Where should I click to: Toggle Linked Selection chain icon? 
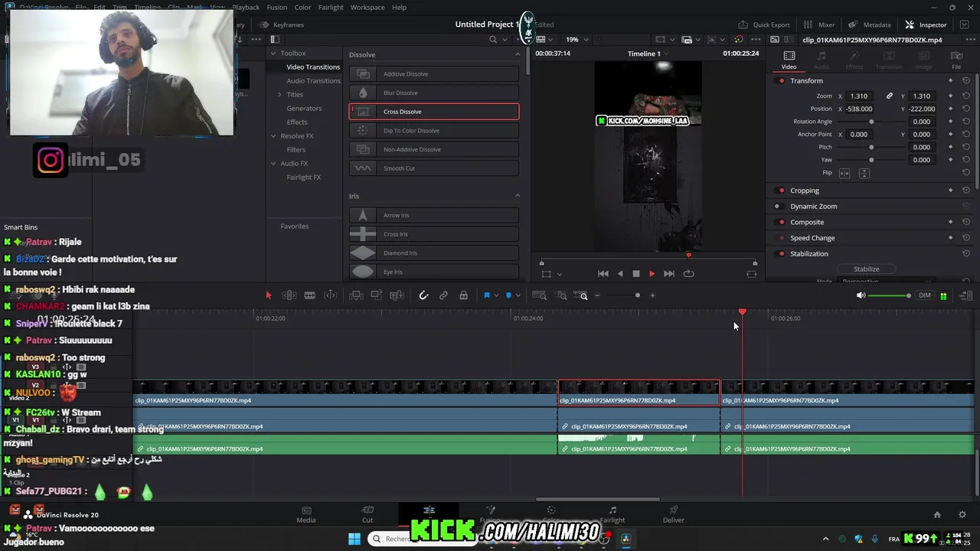point(443,295)
